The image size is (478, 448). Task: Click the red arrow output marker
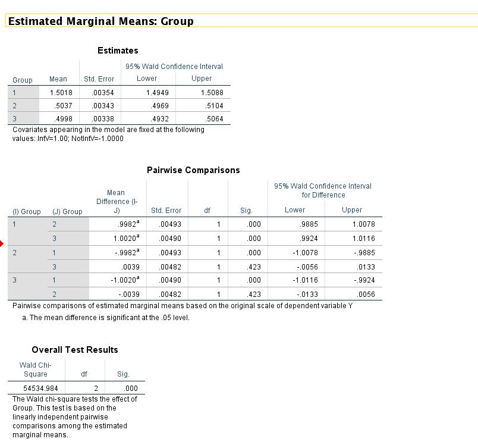pyautogui.click(x=2, y=243)
